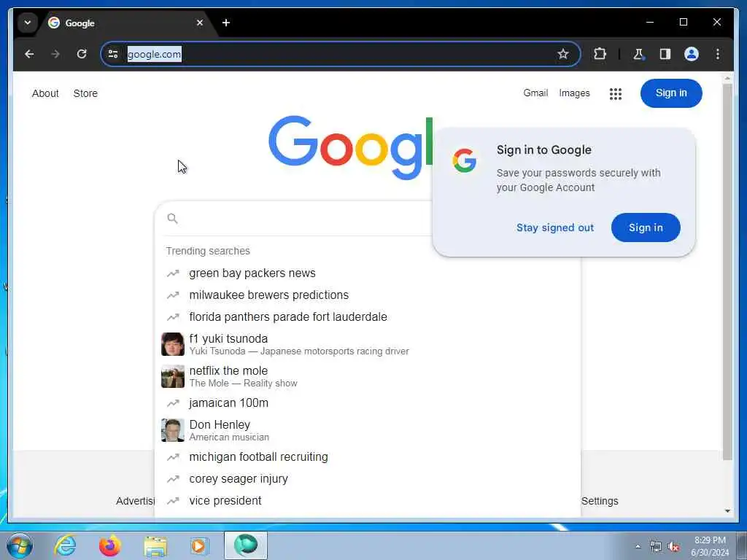Open the Chrome profile avatar
The image size is (747, 560).
point(692,54)
